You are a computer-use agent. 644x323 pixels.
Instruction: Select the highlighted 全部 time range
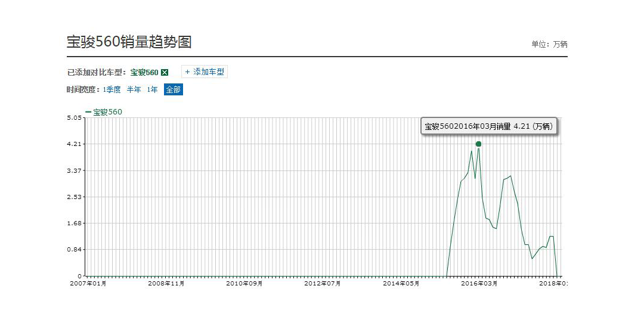coord(173,89)
